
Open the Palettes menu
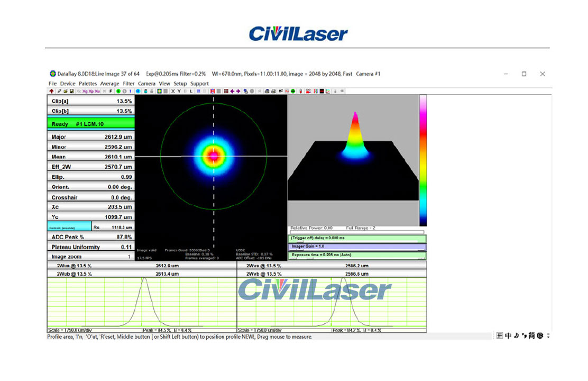coord(88,84)
